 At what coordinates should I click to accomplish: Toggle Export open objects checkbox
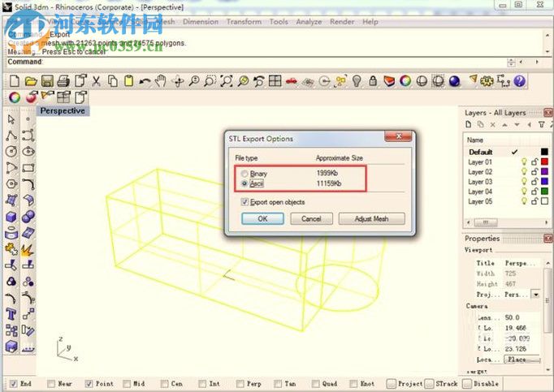pyautogui.click(x=245, y=202)
